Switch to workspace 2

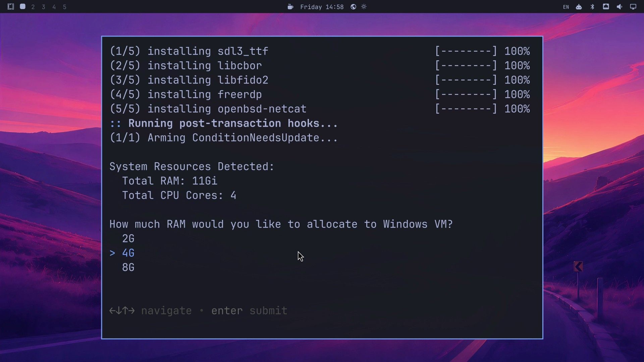(33, 7)
